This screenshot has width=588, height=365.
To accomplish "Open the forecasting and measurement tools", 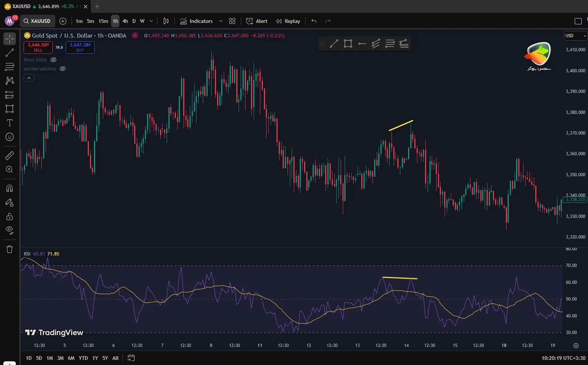I will pyautogui.click(x=10, y=95).
